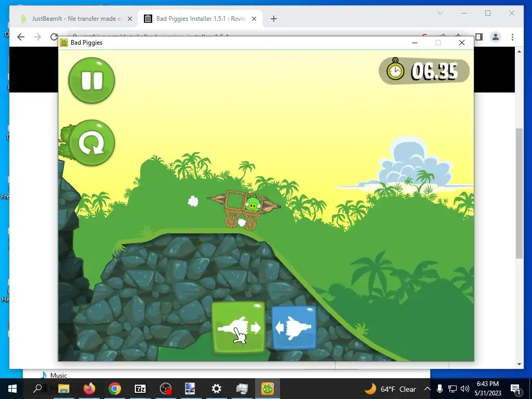Activate the blue left-pointing bellows button

click(294, 327)
